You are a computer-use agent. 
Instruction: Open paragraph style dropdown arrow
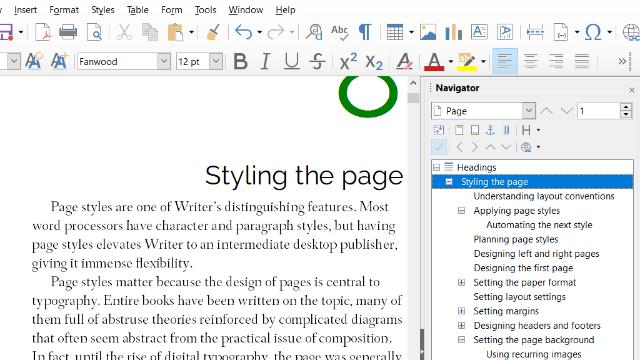tap(14, 62)
